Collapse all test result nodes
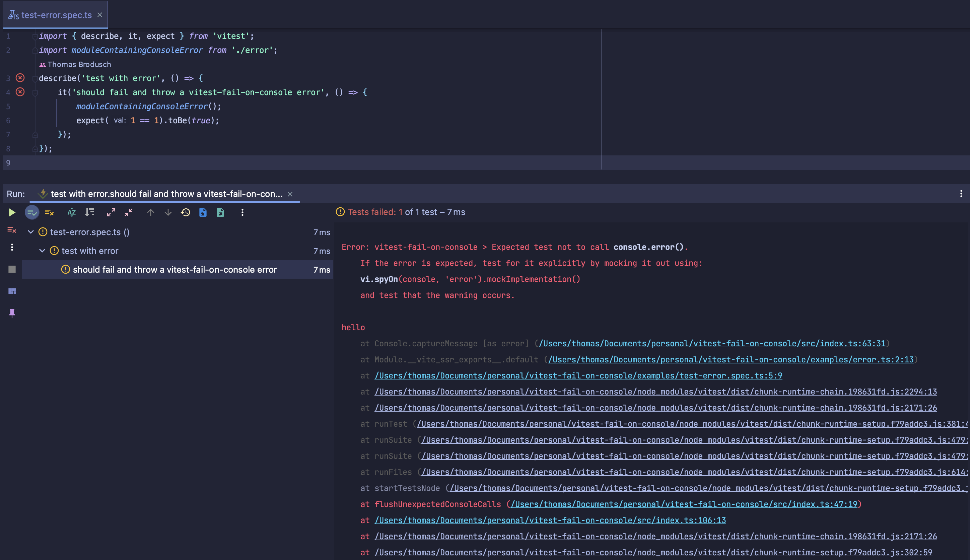 [x=129, y=212]
